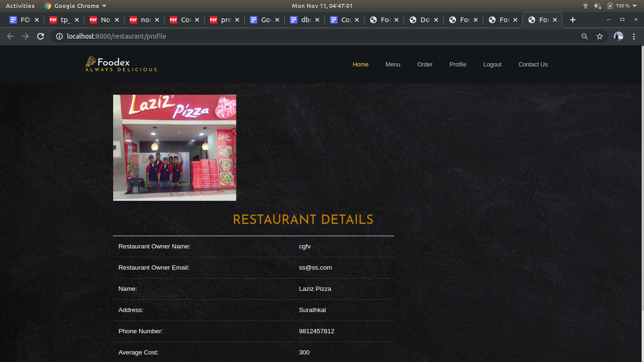Open the Activities overview
Viewport: 644px width, 362px height.
(20, 6)
